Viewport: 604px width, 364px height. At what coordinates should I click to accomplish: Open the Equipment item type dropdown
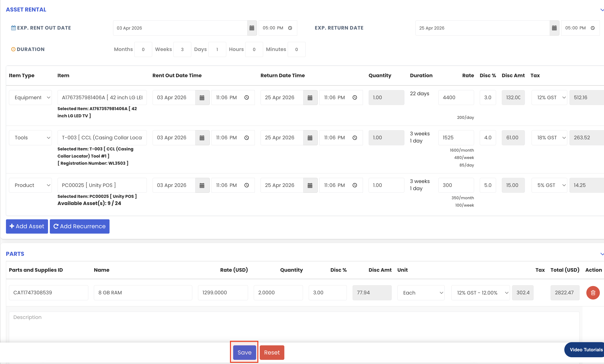(x=30, y=98)
